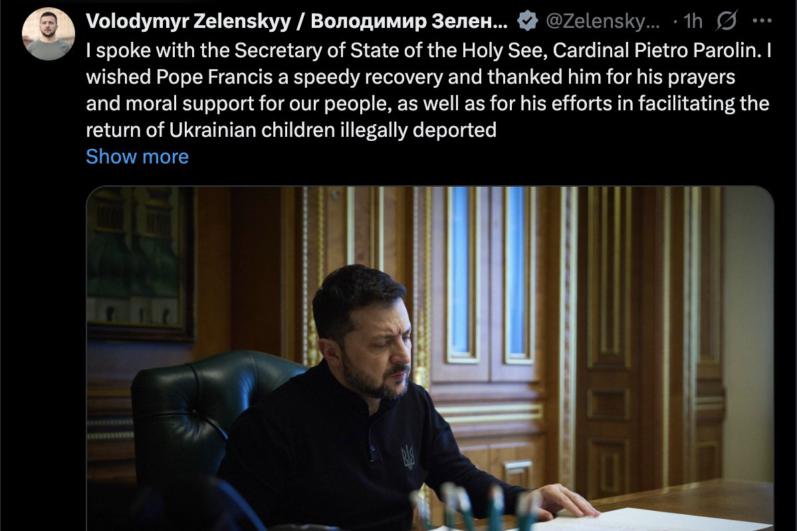Click the tweet text mentioning Cardinal Pietro Parolin
The image size is (797, 531).
(x=429, y=50)
